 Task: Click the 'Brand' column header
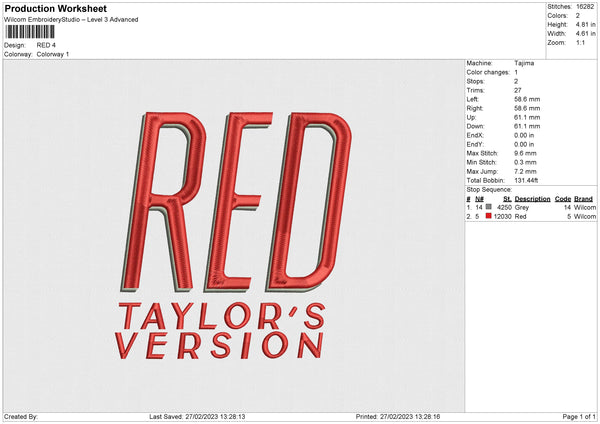click(x=583, y=199)
